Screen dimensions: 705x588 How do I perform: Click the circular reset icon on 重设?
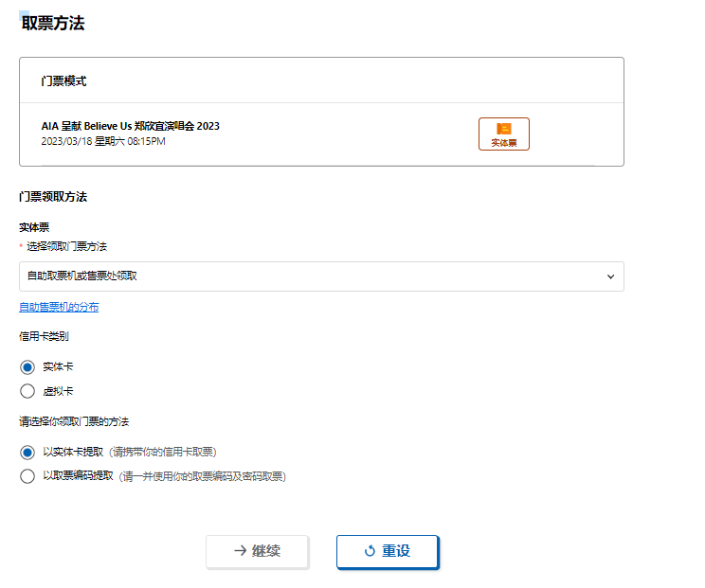[370, 551]
